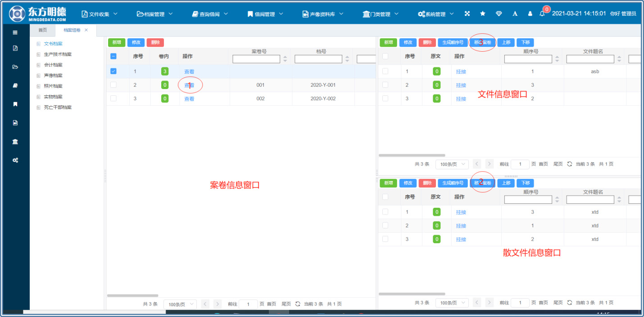Expand the 系统管理 dropdown menu
The width and height of the screenshot is (644, 317).
[436, 14]
